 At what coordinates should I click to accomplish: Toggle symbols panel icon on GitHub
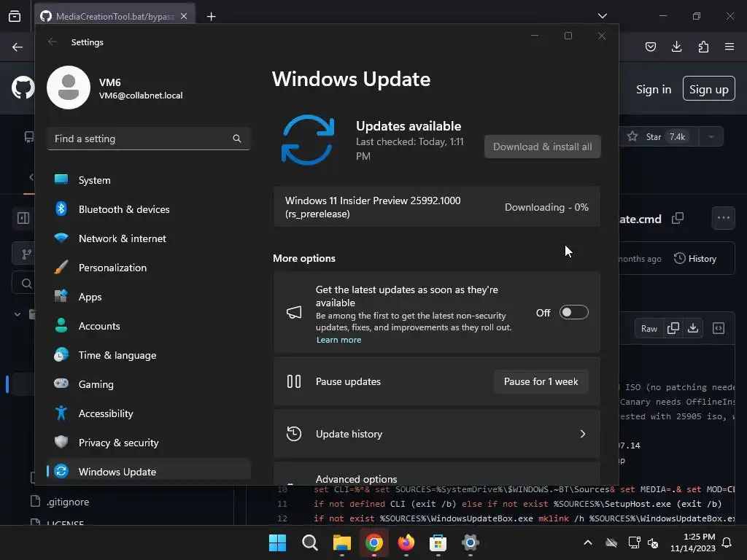click(719, 329)
